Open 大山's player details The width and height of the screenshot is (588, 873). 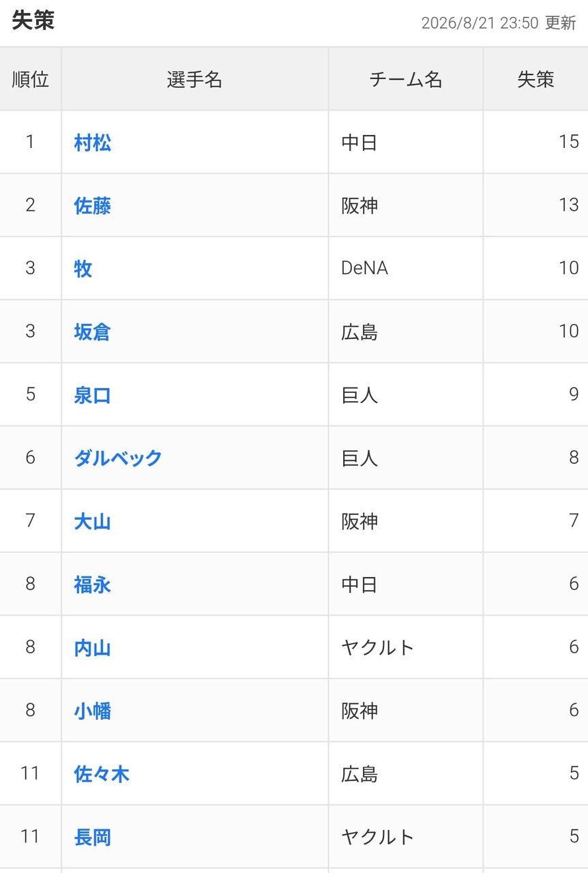93,522
